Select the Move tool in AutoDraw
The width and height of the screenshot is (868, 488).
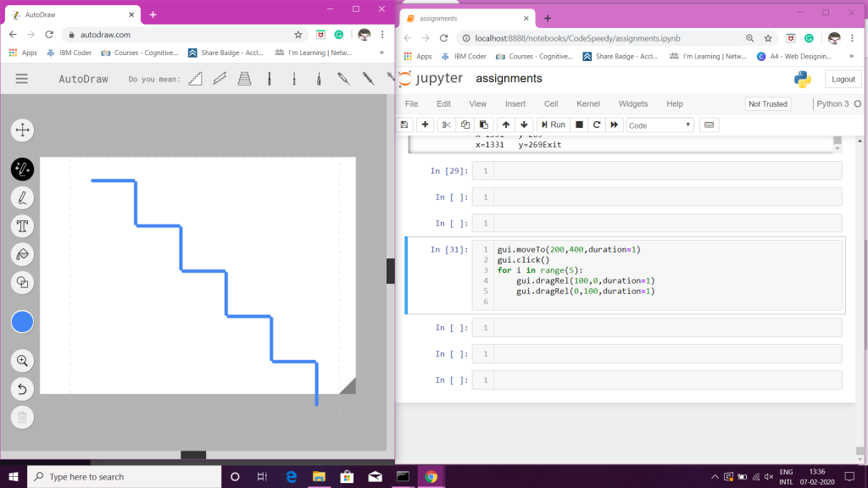(x=22, y=130)
